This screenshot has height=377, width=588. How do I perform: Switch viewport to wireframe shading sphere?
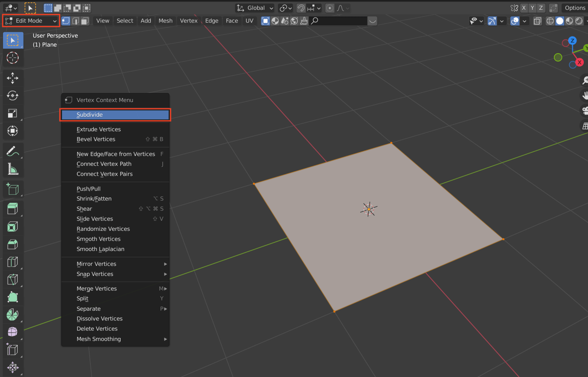coord(550,21)
